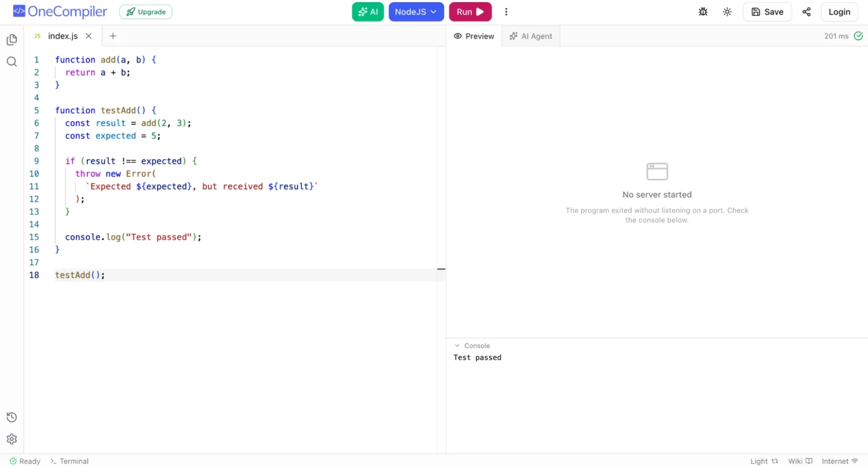The width and height of the screenshot is (868, 467).
Task: Click the 'No server started' message
Action: tap(657, 195)
